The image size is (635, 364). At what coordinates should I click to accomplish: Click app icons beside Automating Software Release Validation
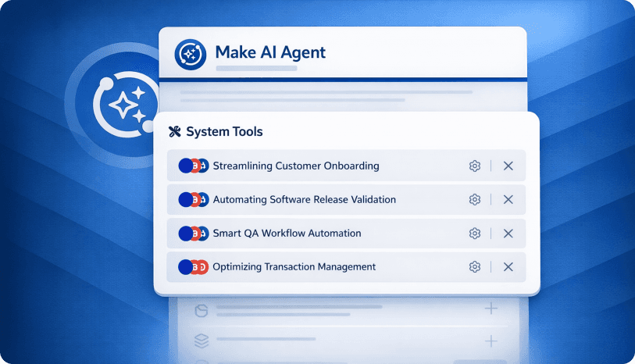click(x=194, y=199)
